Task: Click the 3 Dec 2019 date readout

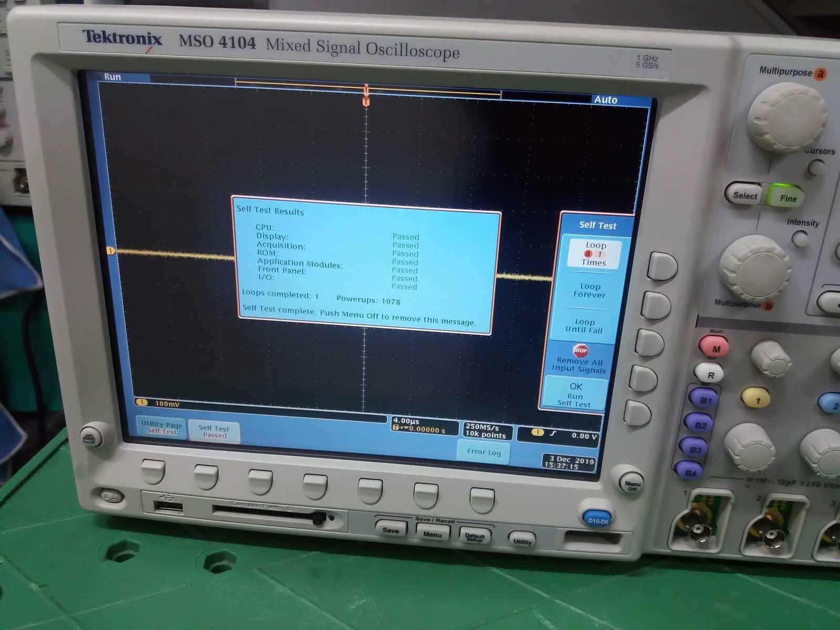Action: (x=569, y=463)
